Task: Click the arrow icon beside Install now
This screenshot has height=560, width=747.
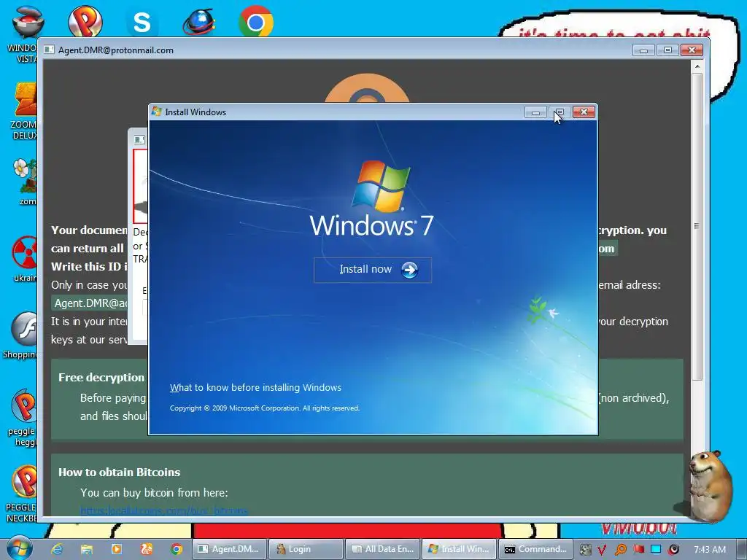Action: [x=409, y=270]
